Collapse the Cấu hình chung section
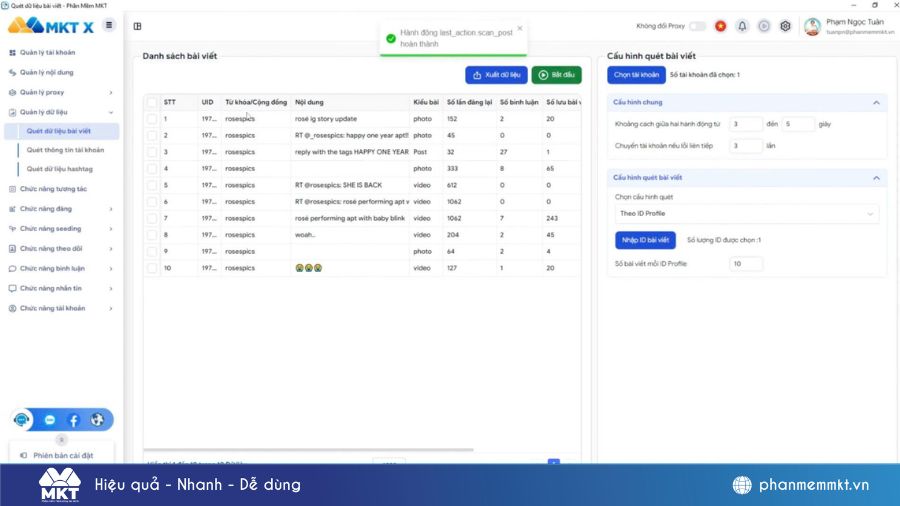The height and width of the screenshot is (506, 900). coord(876,102)
